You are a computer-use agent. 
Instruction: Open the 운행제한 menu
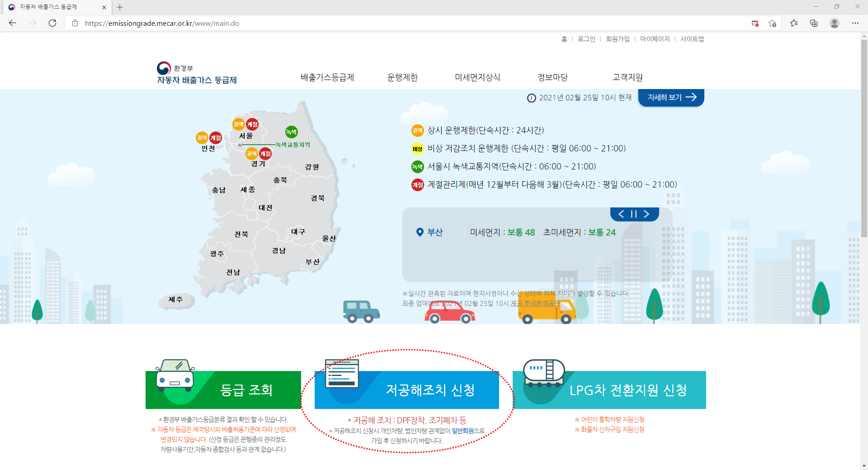tap(402, 77)
